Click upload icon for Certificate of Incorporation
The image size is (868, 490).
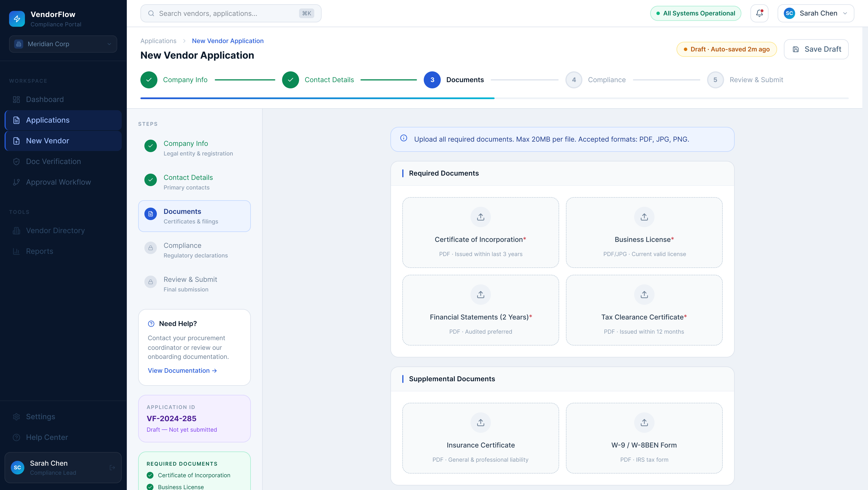480,217
